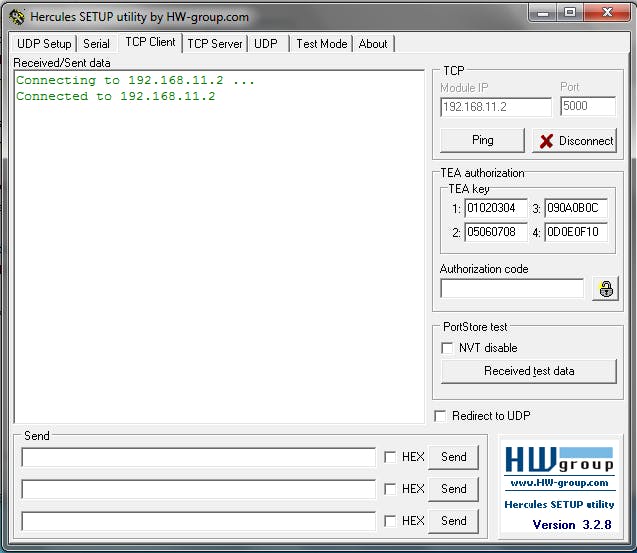This screenshot has height=553, width=637.
Task: Open the www.HW-group.com link
Action: (x=559, y=483)
